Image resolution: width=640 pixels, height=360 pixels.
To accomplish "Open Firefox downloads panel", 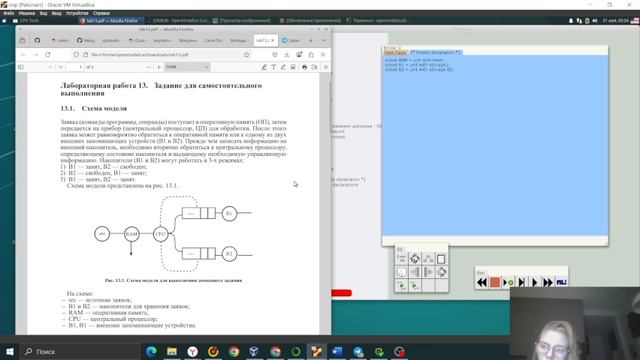I will (x=287, y=54).
